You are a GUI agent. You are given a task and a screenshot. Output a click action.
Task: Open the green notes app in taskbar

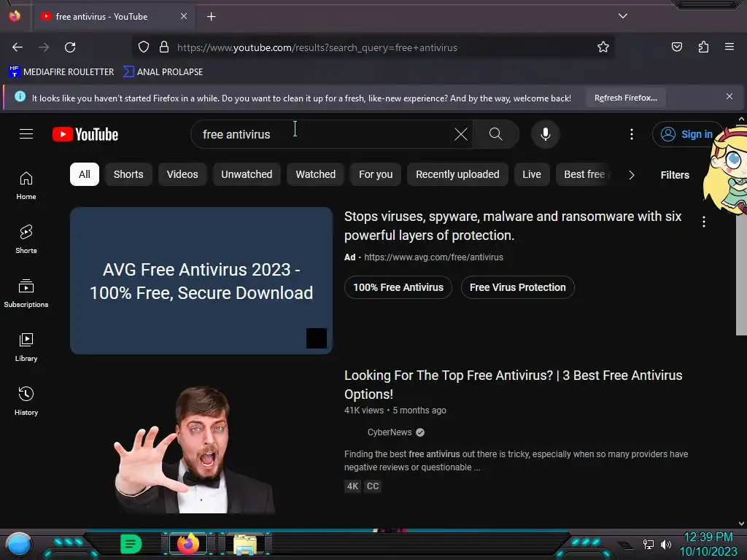(131, 544)
